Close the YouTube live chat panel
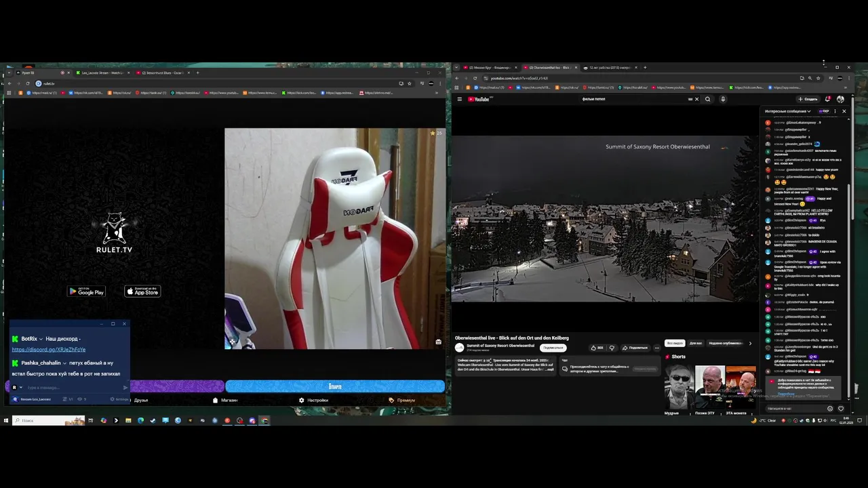This screenshot has width=868, height=488. coord(844,111)
